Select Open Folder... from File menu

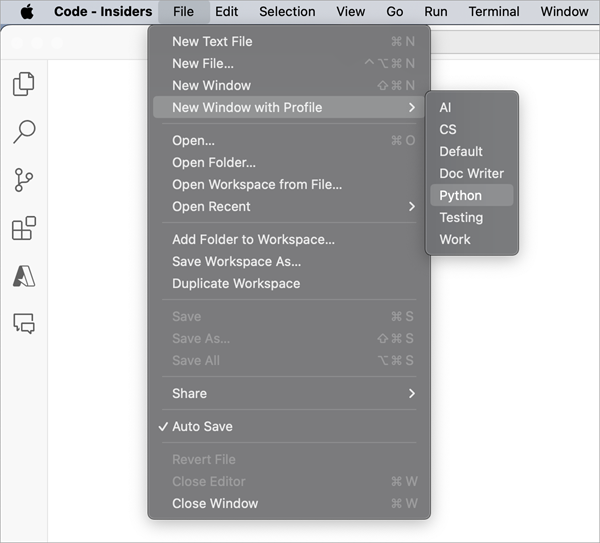coord(214,162)
